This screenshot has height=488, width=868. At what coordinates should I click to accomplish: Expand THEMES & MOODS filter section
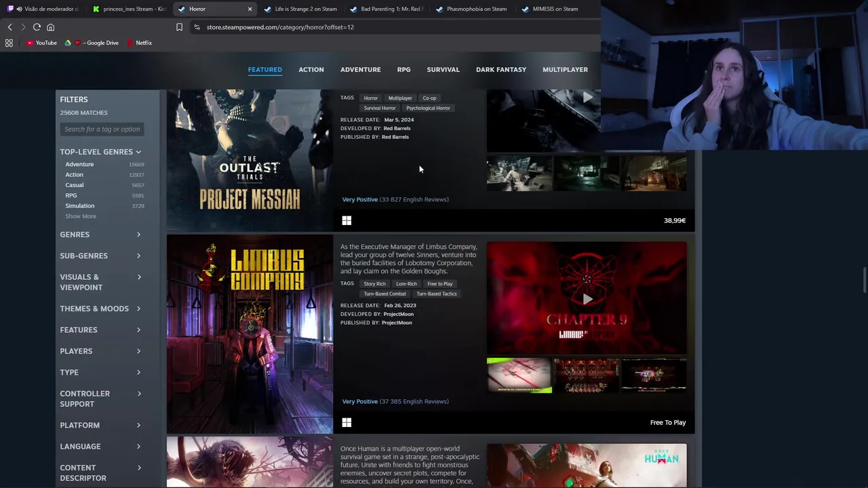pos(100,308)
